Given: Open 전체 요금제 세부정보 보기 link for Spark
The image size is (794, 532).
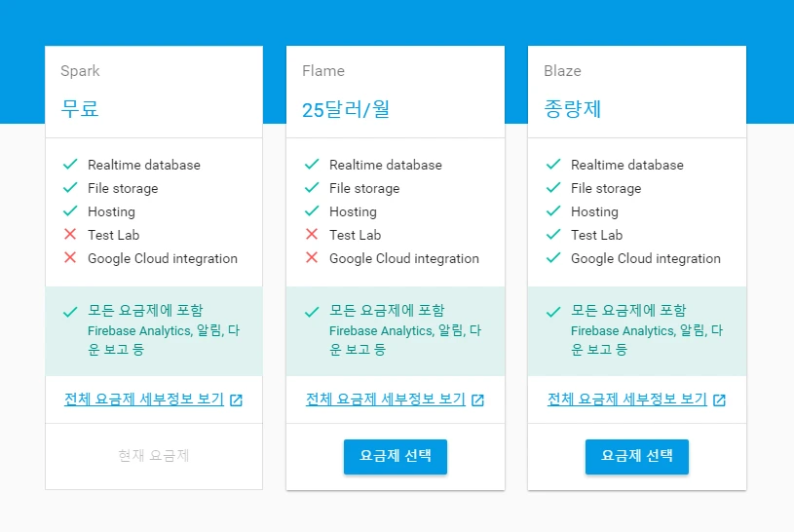Looking at the screenshot, I should coord(144,399).
